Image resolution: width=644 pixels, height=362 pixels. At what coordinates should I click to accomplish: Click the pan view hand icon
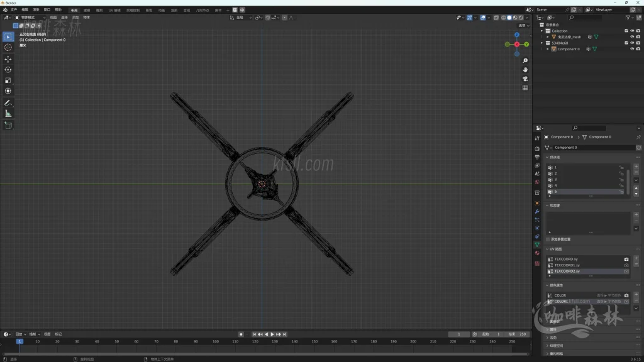pos(525,69)
